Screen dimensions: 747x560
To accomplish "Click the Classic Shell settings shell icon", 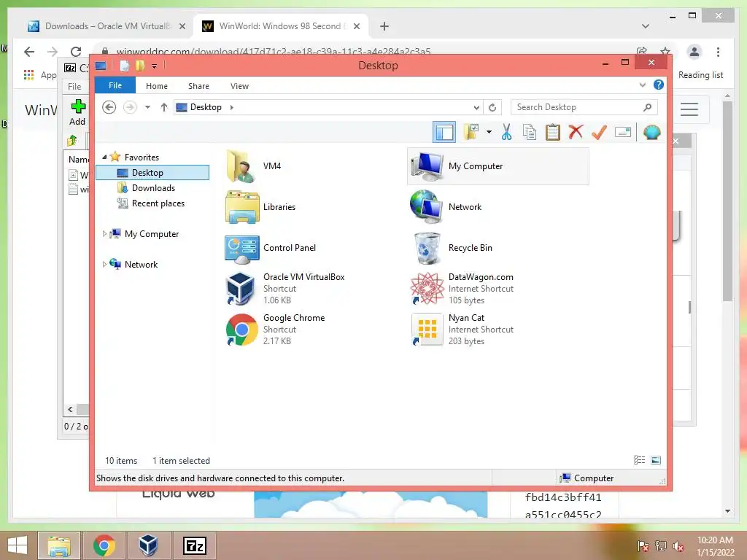I will [x=651, y=132].
